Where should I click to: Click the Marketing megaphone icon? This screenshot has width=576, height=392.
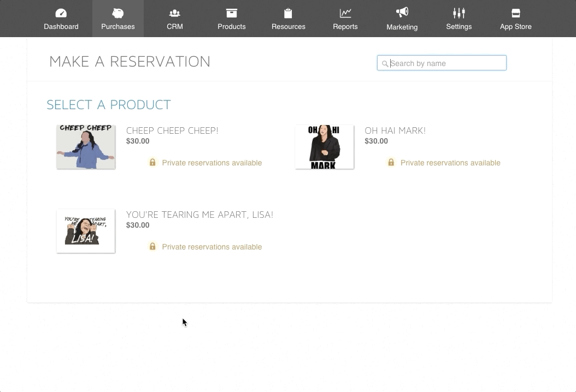pyautogui.click(x=402, y=13)
